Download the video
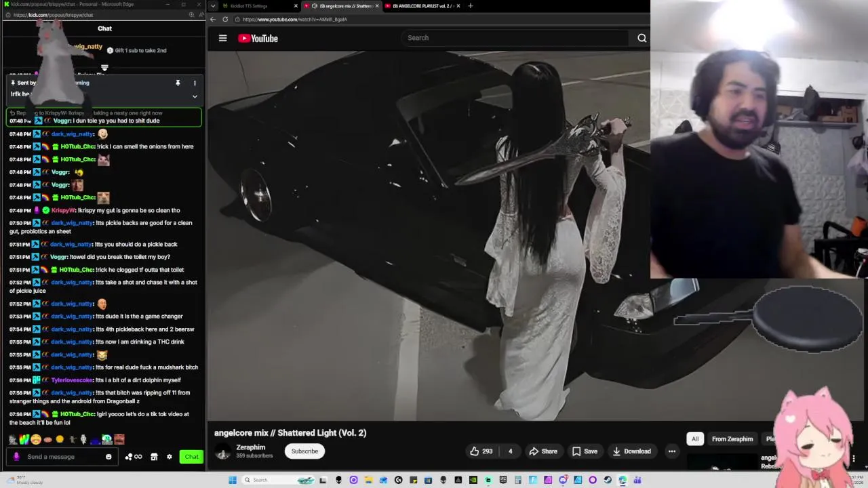 [631, 451]
